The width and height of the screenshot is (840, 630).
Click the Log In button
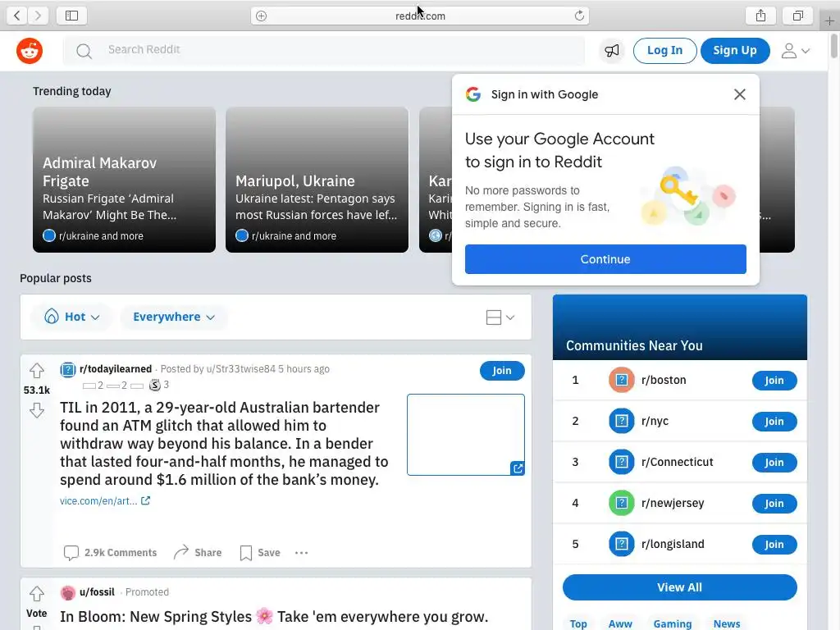pyautogui.click(x=664, y=51)
